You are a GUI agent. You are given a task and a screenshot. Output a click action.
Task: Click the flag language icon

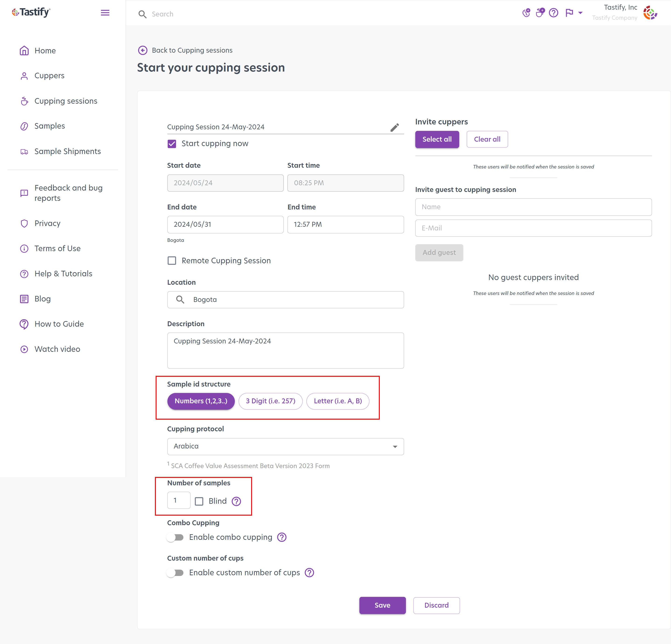tap(569, 13)
